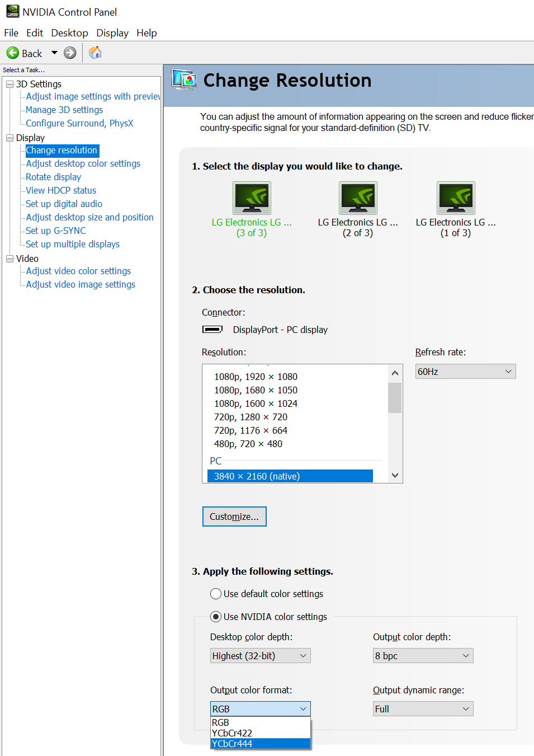This screenshot has width=534, height=756.
Task: Open the File menu
Action: (x=11, y=33)
